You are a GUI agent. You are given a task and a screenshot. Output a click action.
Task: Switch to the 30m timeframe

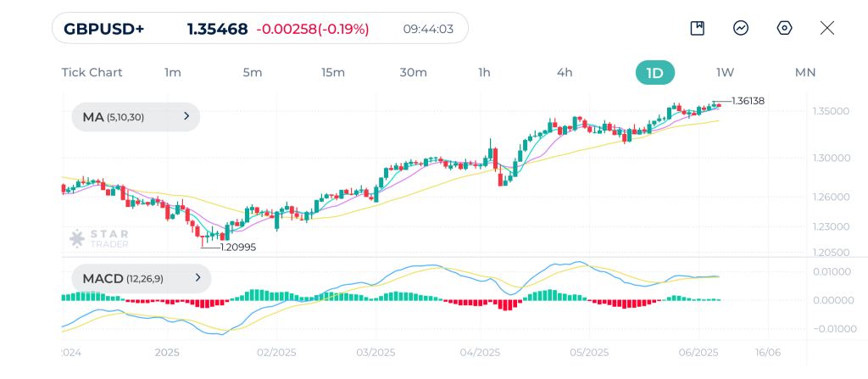(x=413, y=72)
